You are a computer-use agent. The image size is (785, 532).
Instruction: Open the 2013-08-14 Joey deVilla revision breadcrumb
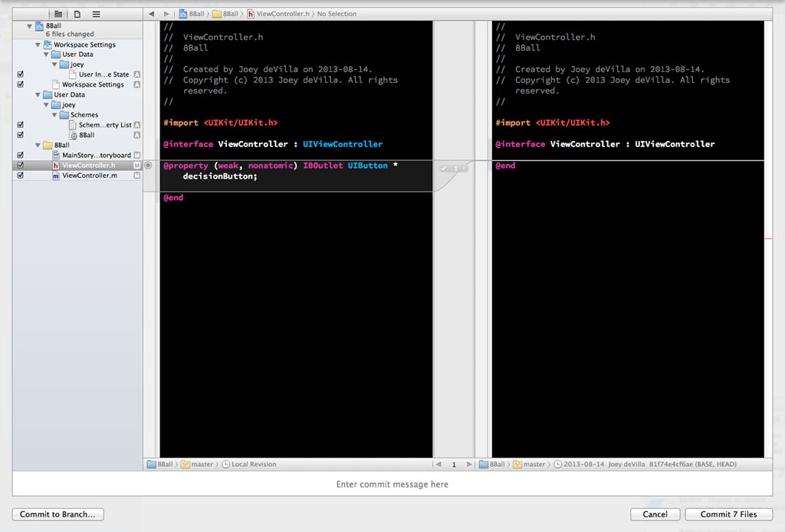645,465
